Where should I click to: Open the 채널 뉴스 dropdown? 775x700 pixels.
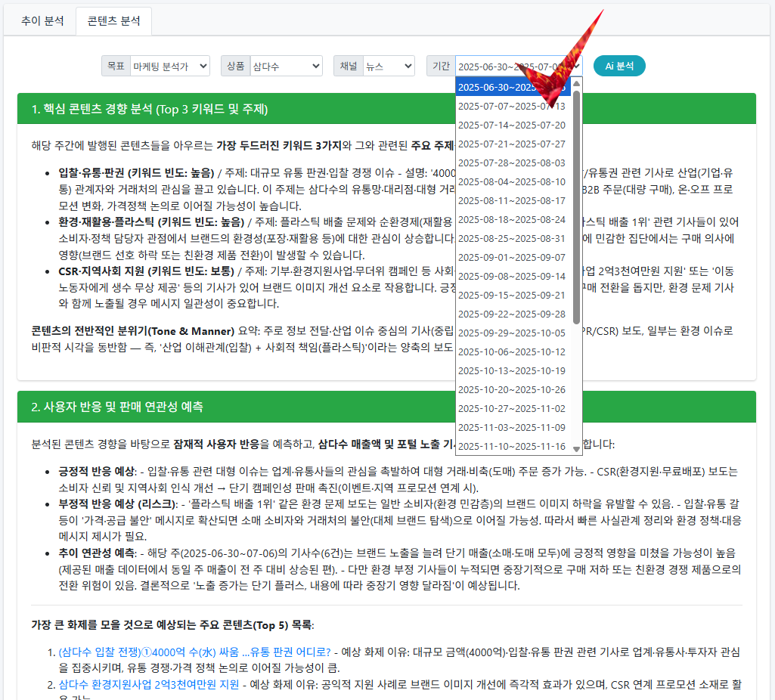point(388,67)
